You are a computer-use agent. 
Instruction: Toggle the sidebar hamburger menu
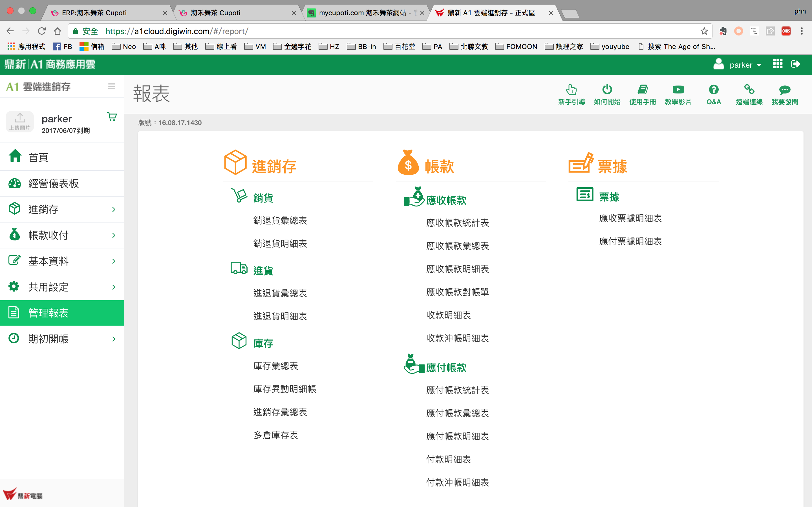(x=112, y=86)
